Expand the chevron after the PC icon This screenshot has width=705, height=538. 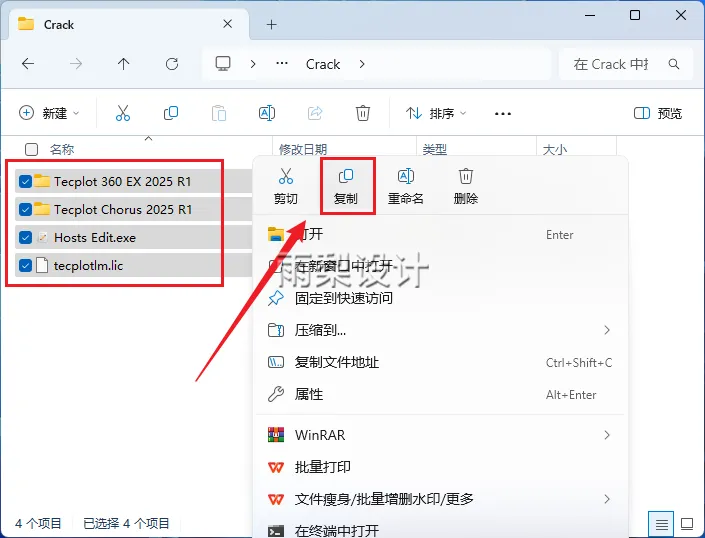253,64
